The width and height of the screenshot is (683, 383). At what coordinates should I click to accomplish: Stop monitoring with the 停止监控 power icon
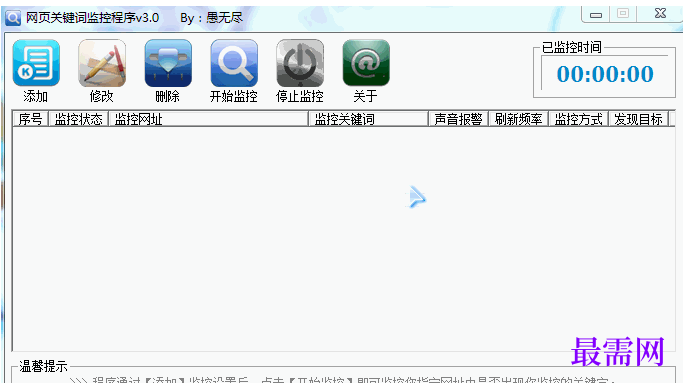pos(300,63)
